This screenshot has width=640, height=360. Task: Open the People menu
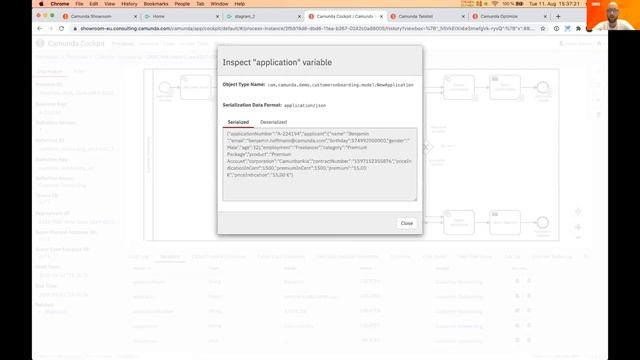coord(182,4)
